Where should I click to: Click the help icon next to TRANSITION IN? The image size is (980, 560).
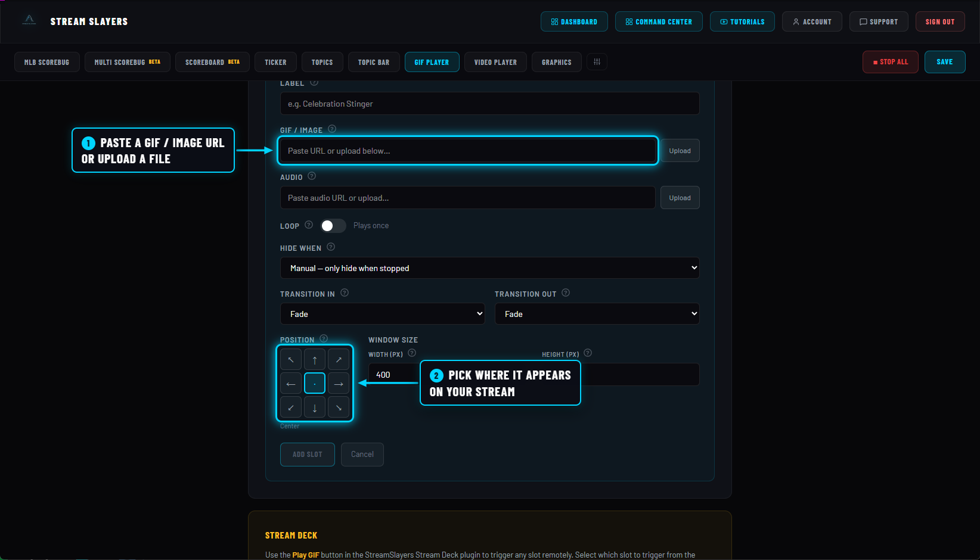[345, 293]
